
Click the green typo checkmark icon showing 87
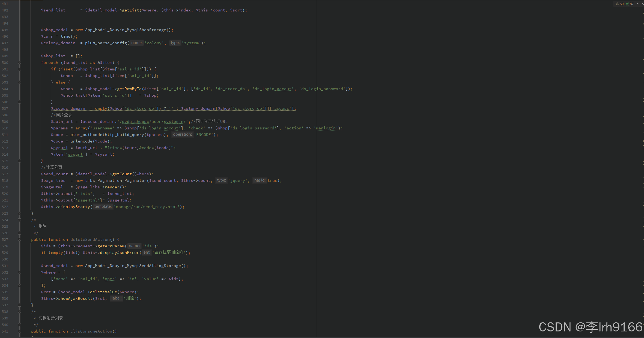coord(627,4)
